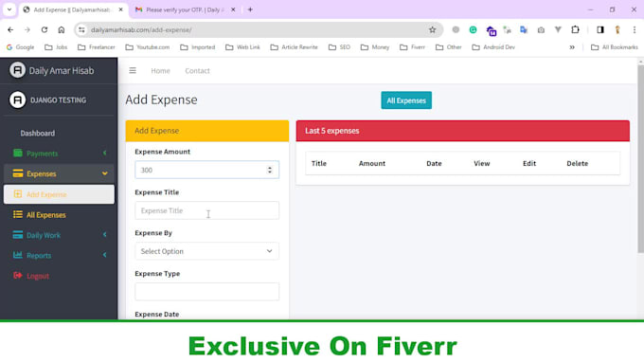
Task: Click the teal All Expenses button
Action: pos(406,100)
